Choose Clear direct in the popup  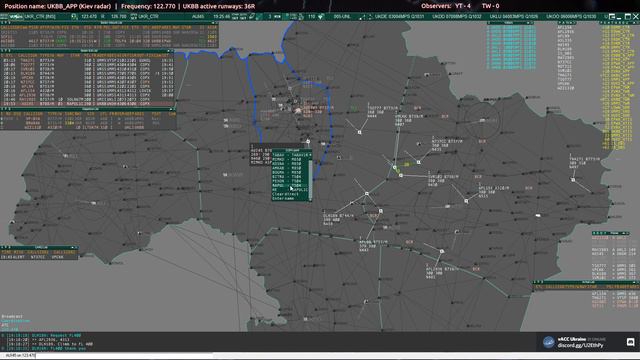285,194
